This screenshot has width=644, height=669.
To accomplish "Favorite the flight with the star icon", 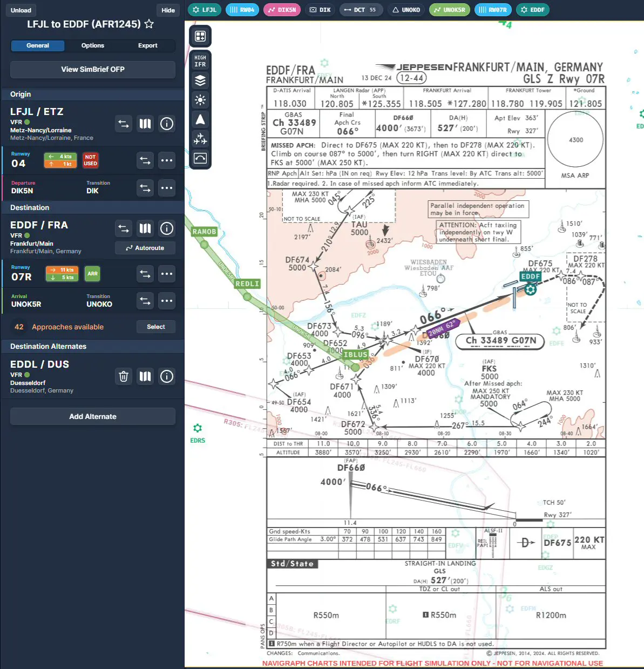I will [150, 24].
